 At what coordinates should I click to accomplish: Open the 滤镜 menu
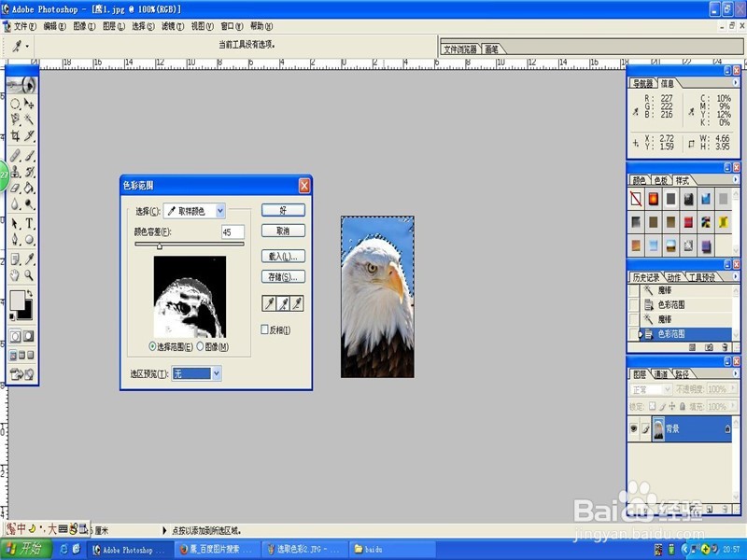(173, 26)
